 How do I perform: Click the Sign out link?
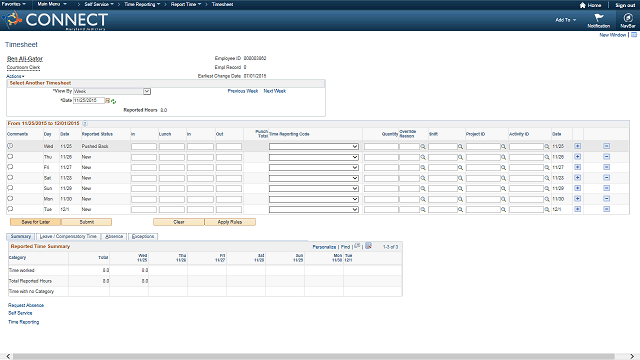click(625, 5)
